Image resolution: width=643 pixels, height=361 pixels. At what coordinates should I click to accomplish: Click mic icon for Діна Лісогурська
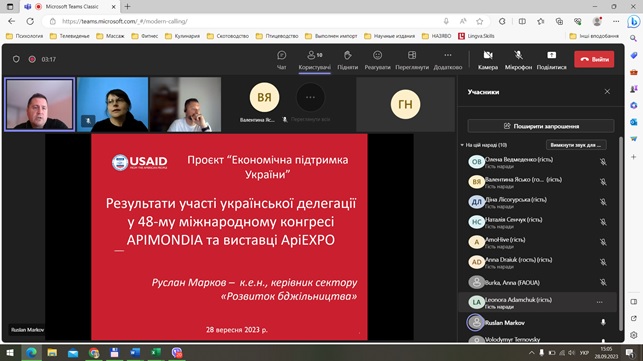click(x=603, y=202)
